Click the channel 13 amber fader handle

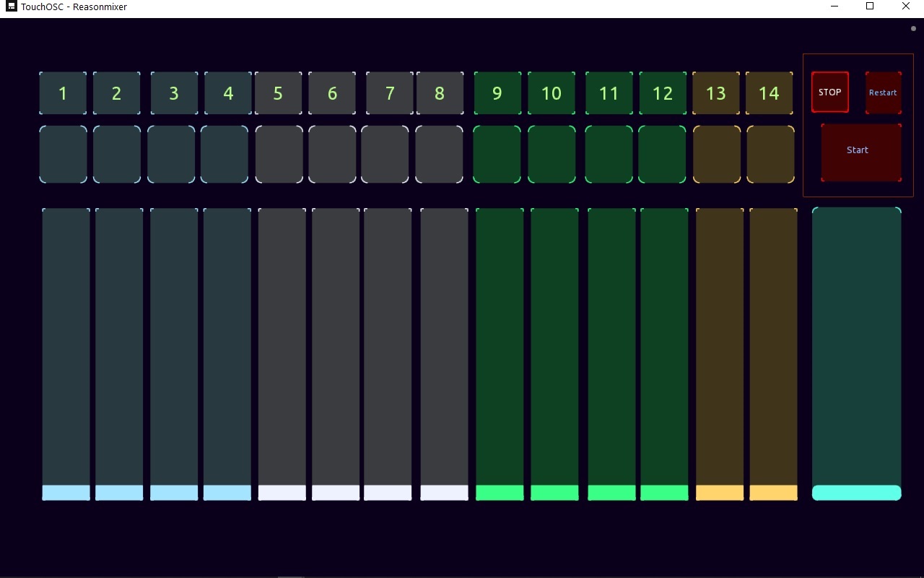point(720,493)
